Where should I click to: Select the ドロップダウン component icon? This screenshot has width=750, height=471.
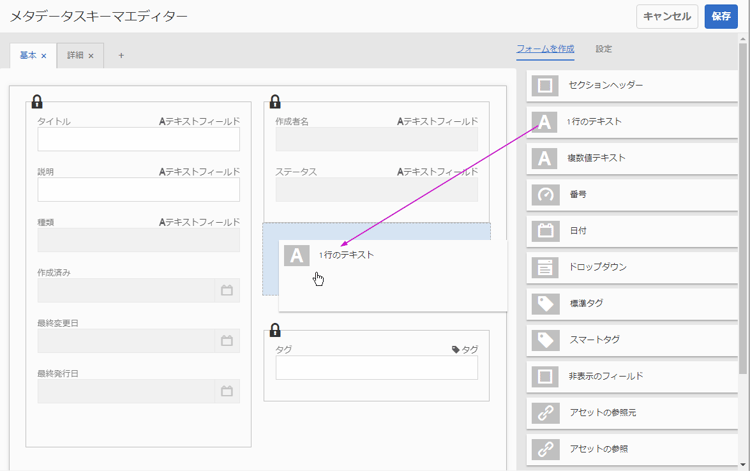(x=545, y=267)
